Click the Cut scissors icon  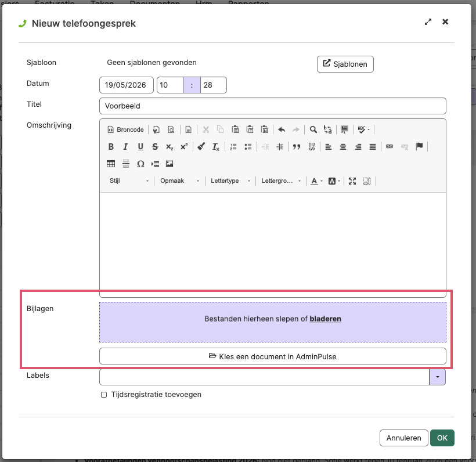click(x=206, y=129)
